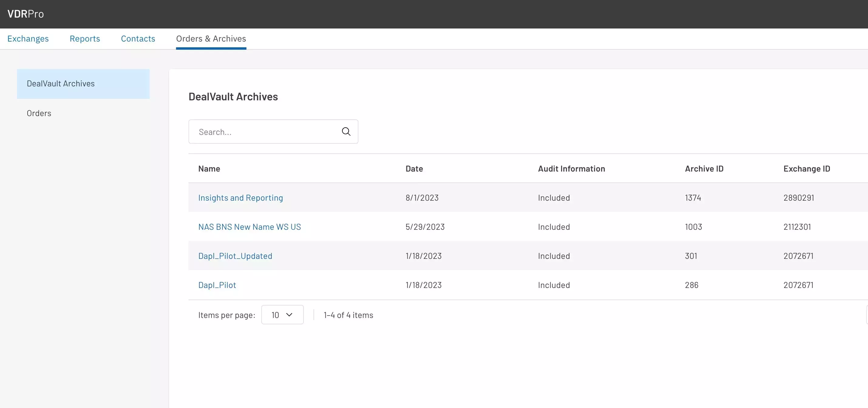Click the search magnifier icon

tap(346, 132)
